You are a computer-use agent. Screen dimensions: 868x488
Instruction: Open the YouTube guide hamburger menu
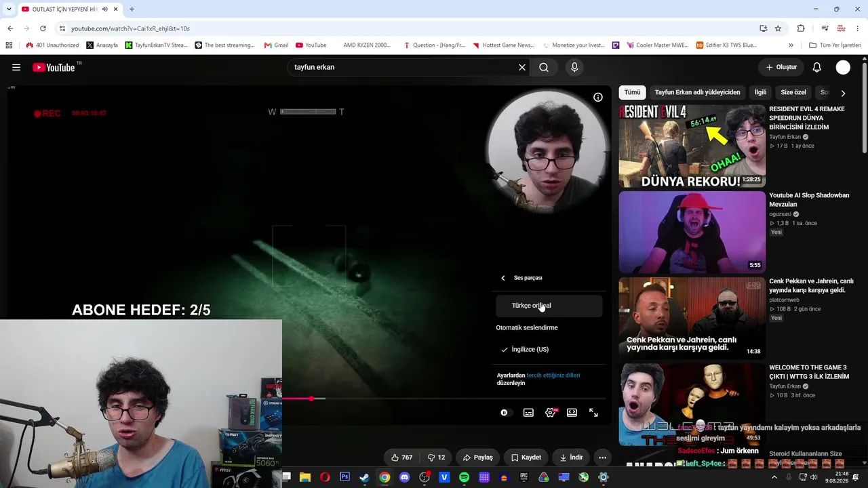[x=16, y=67]
